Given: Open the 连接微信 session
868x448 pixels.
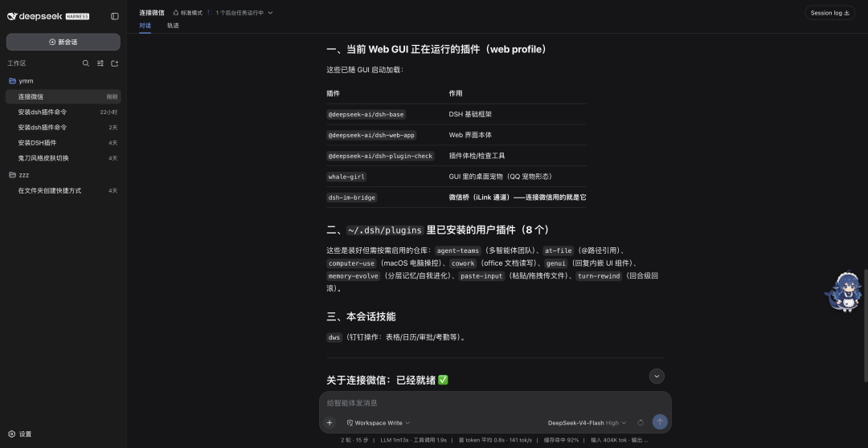Looking at the screenshot, I should [63, 97].
